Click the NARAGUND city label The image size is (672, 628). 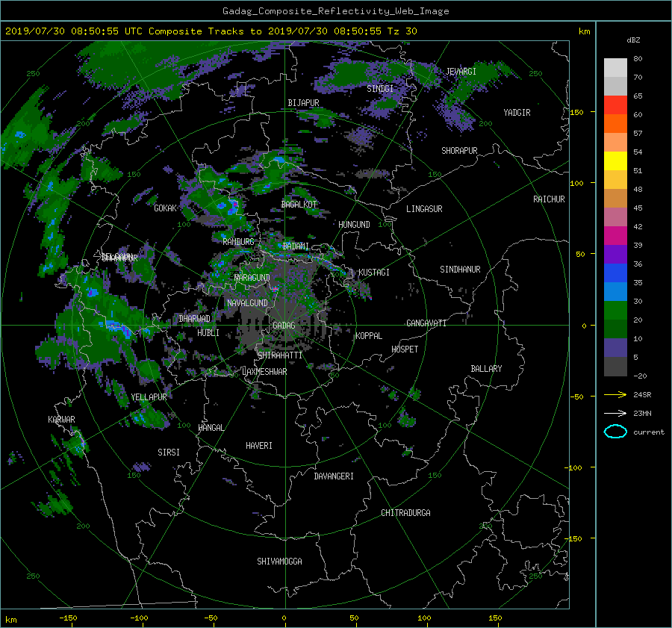point(252,278)
